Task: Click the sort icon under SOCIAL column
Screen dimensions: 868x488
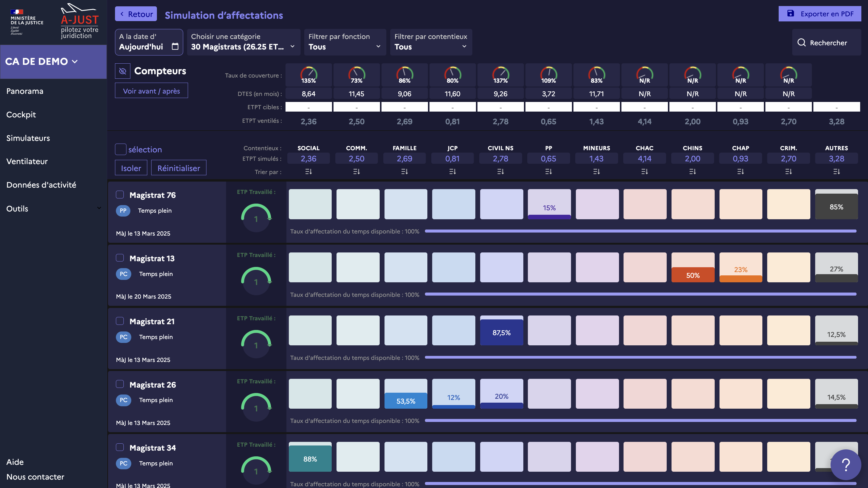Action: tap(308, 172)
